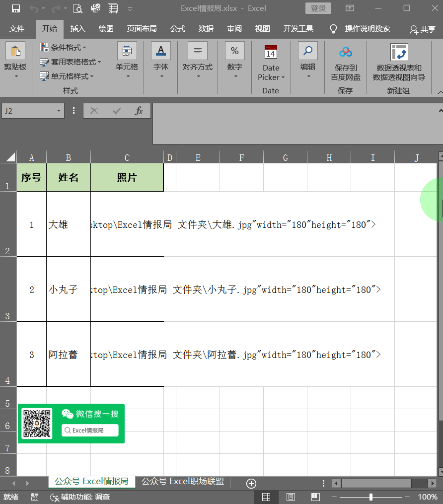Click the Select All corner triangle

pos(10,157)
